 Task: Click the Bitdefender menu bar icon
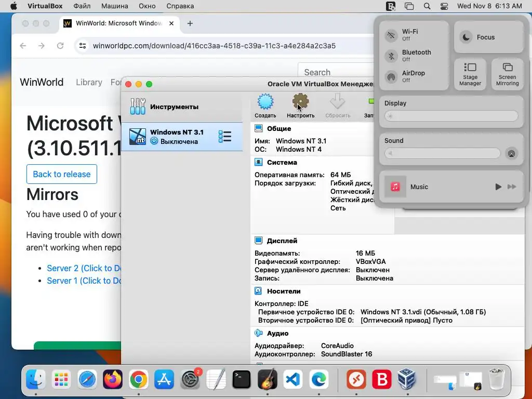coord(391,6)
